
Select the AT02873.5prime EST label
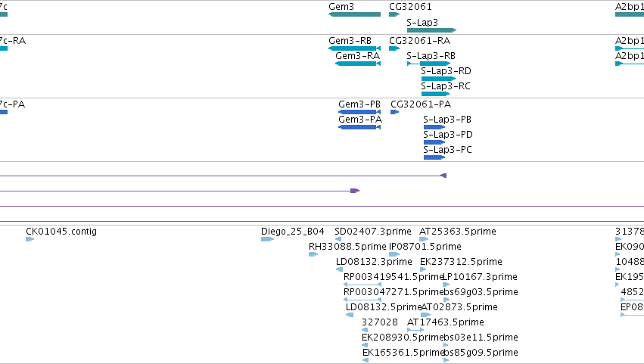click(x=459, y=307)
